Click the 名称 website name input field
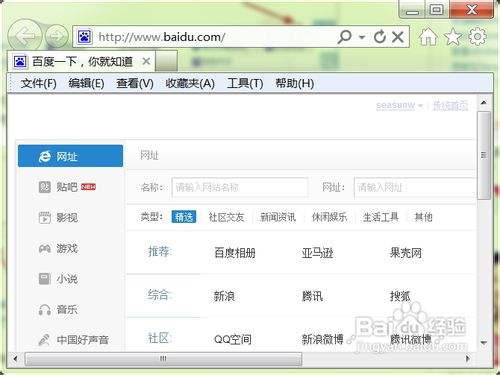The width and height of the screenshot is (500, 375). 240,187
